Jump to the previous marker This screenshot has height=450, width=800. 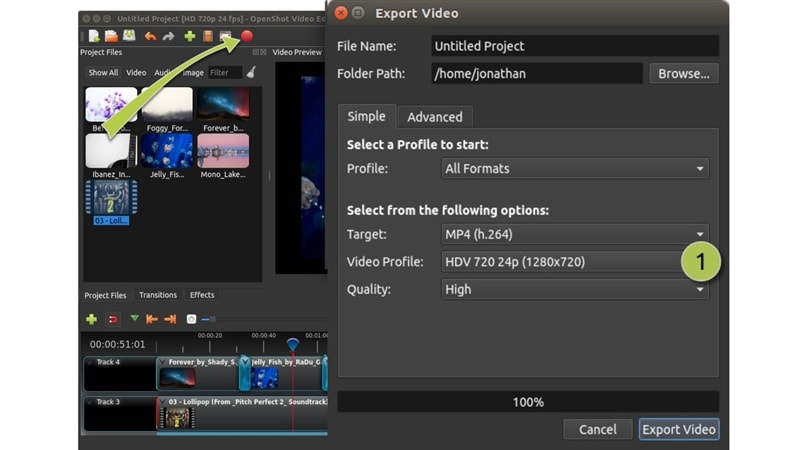[x=152, y=319]
